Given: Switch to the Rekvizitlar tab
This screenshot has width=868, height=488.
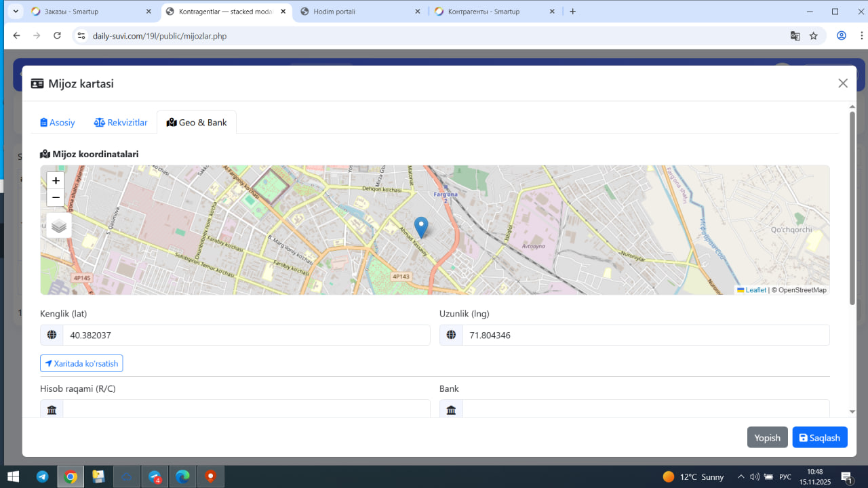Looking at the screenshot, I should pos(121,123).
